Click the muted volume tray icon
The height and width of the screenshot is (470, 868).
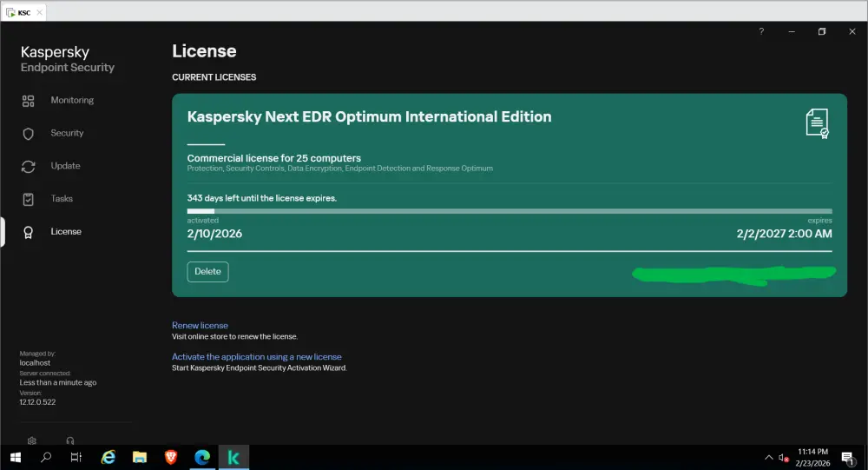(783, 458)
